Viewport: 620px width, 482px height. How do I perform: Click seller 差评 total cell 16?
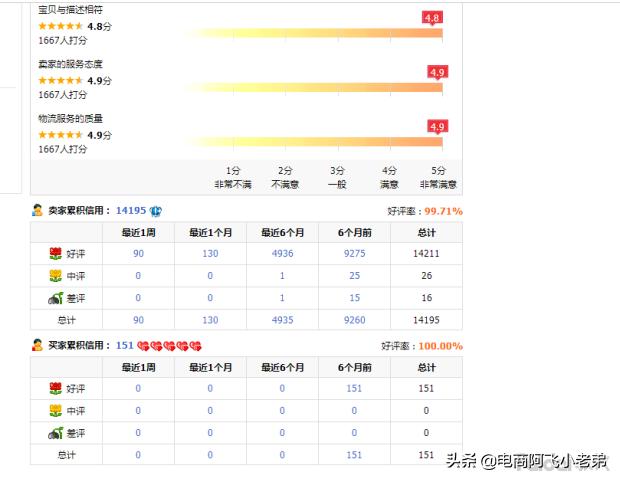coord(426,298)
